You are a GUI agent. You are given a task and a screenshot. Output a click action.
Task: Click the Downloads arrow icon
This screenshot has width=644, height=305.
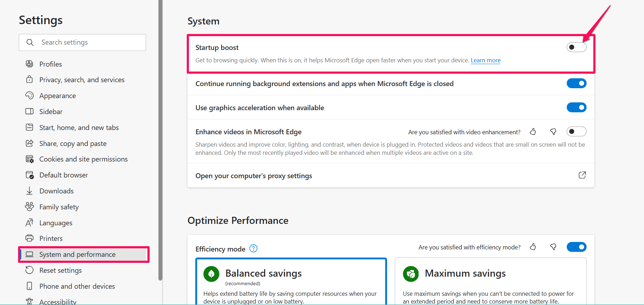point(29,191)
